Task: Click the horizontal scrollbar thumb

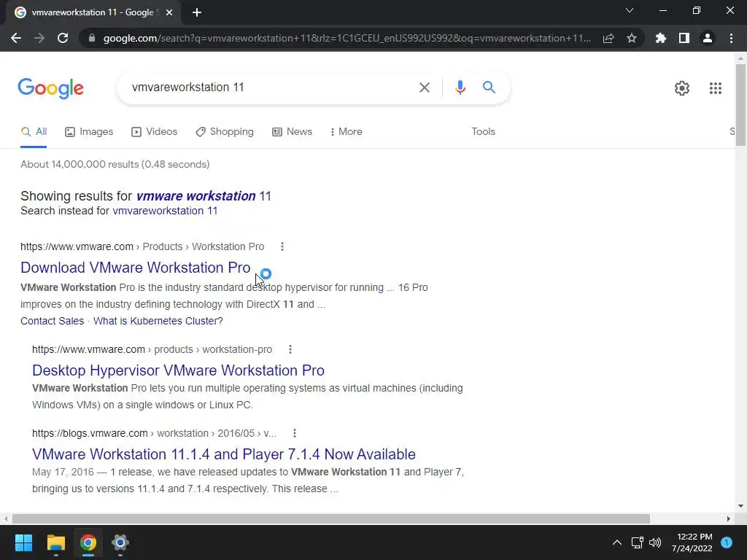Action: pyautogui.click(x=331, y=518)
